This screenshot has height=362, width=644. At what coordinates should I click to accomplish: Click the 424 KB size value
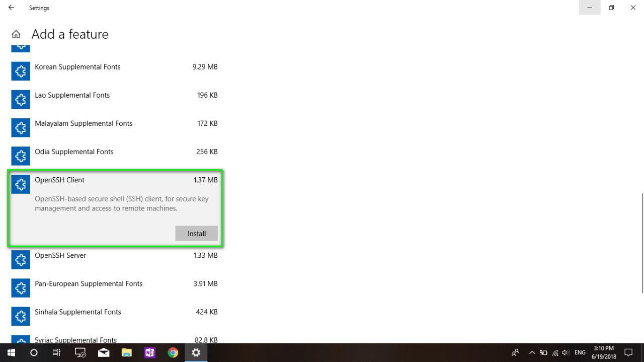coord(207,312)
